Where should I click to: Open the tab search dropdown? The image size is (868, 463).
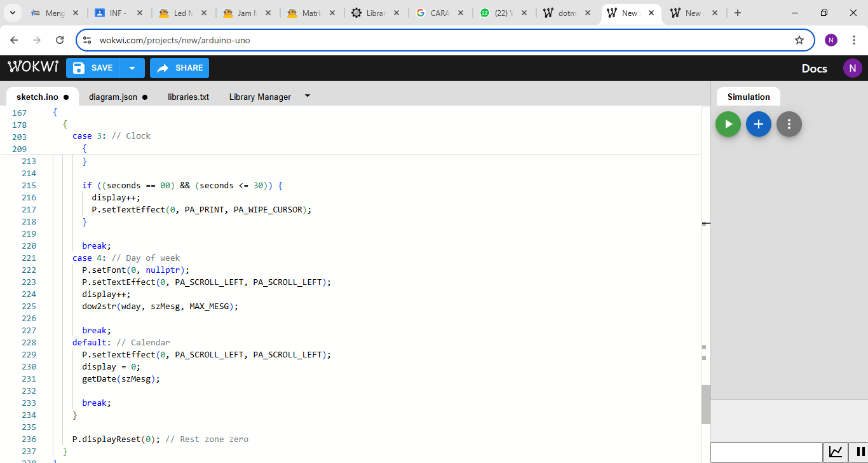12,13
